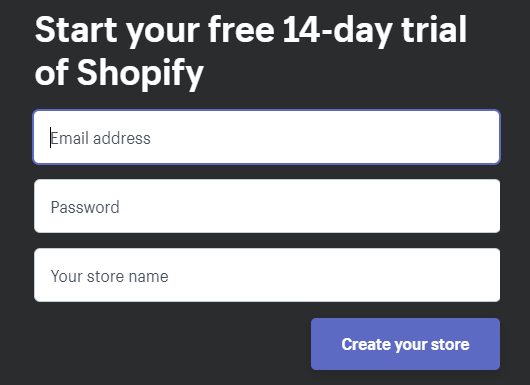Click the 'of Shopify' heading line
Screen dimensions: 530x385
[119, 73]
